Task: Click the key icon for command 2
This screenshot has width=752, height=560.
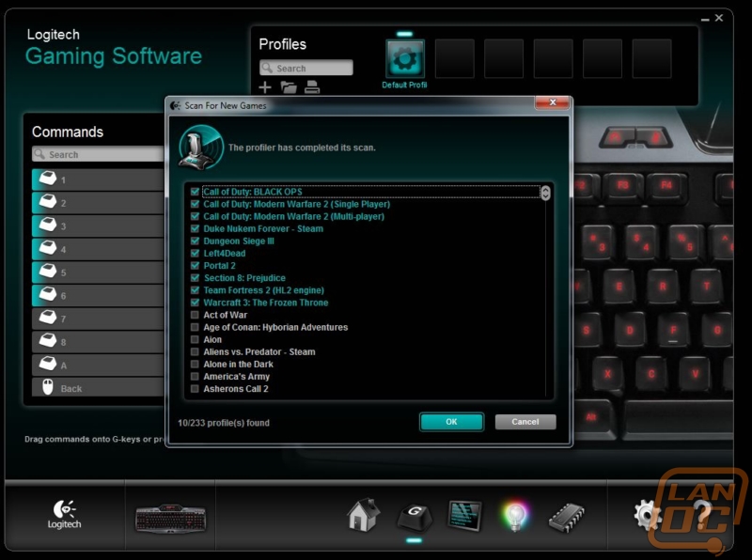Action: click(x=48, y=202)
